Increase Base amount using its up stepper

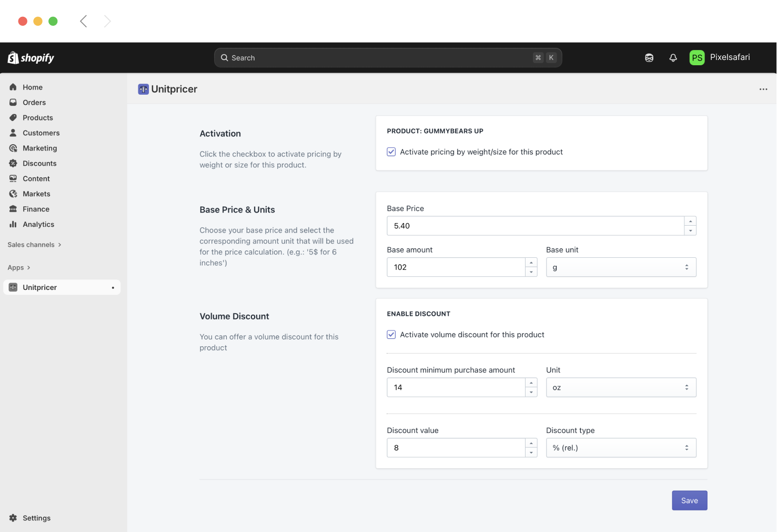[x=531, y=264]
